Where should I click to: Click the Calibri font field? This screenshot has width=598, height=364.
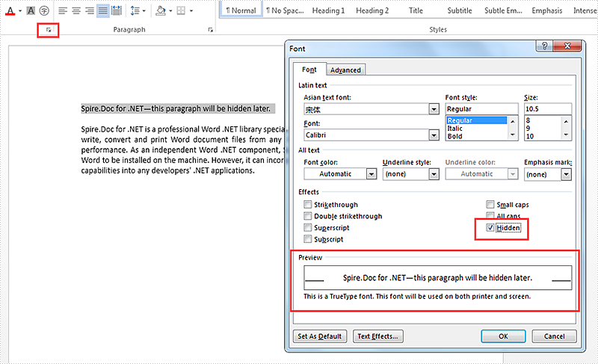[366, 135]
